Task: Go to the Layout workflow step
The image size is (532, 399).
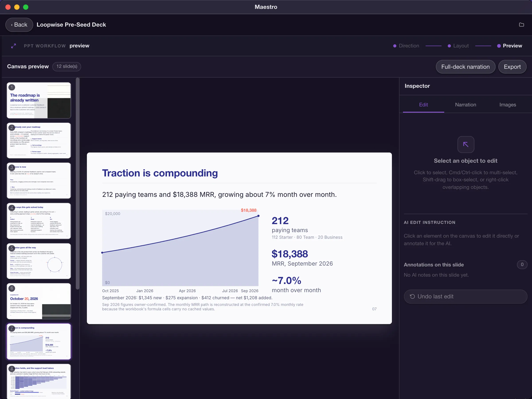Action: (458, 46)
